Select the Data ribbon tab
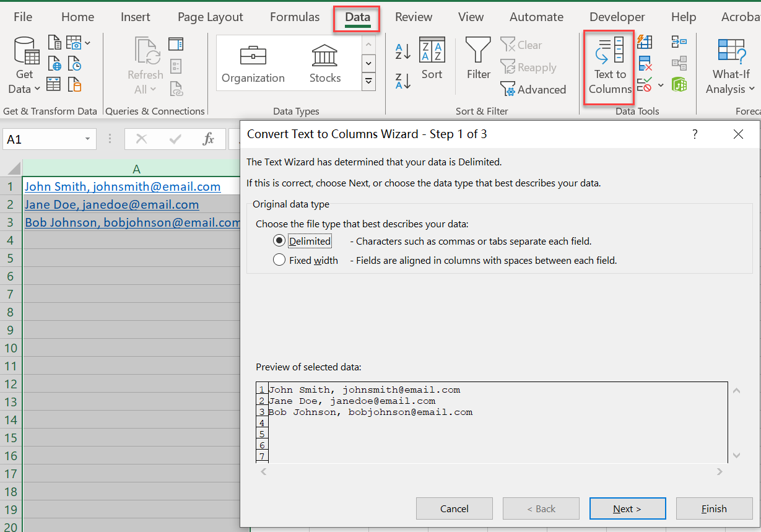 [x=357, y=17]
